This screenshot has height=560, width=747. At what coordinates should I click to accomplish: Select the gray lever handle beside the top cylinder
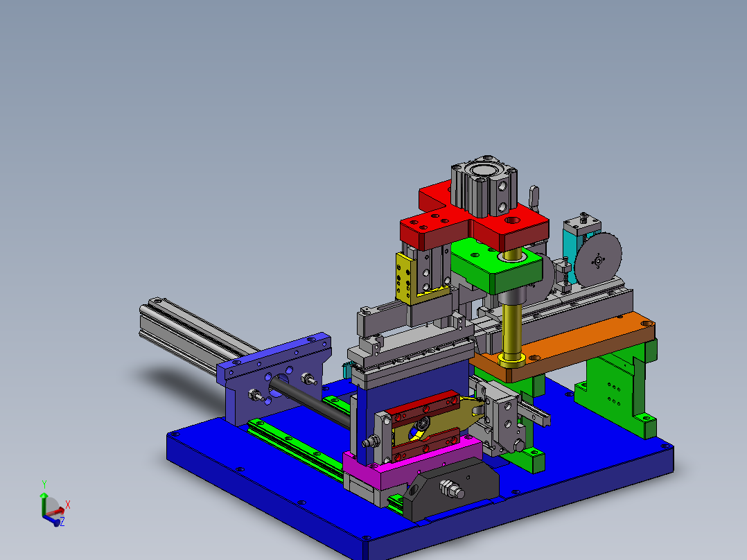(x=534, y=198)
